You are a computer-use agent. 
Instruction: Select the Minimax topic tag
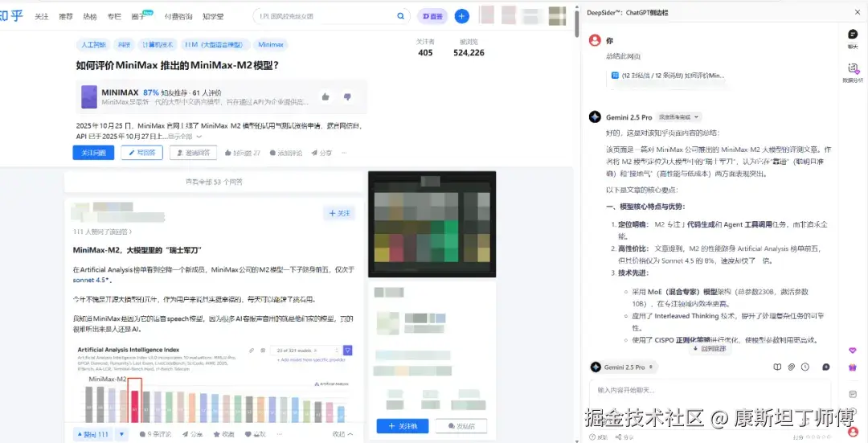tap(271, 44)
